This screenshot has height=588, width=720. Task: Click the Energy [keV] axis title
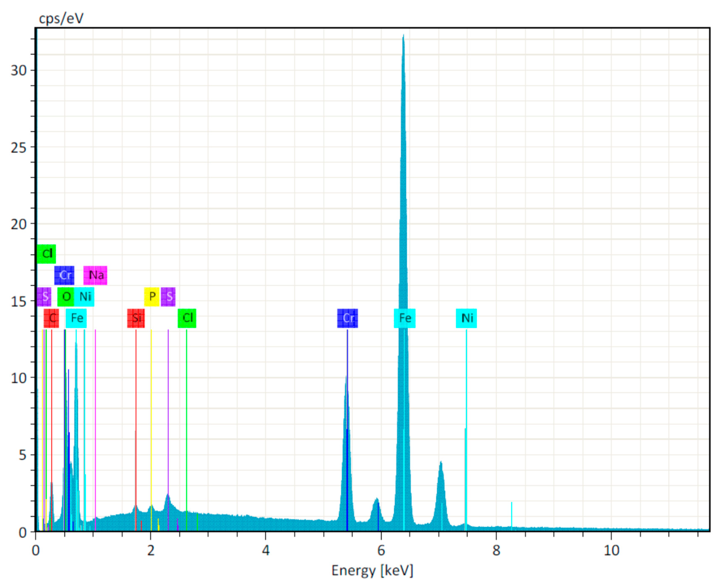(372, 570)
